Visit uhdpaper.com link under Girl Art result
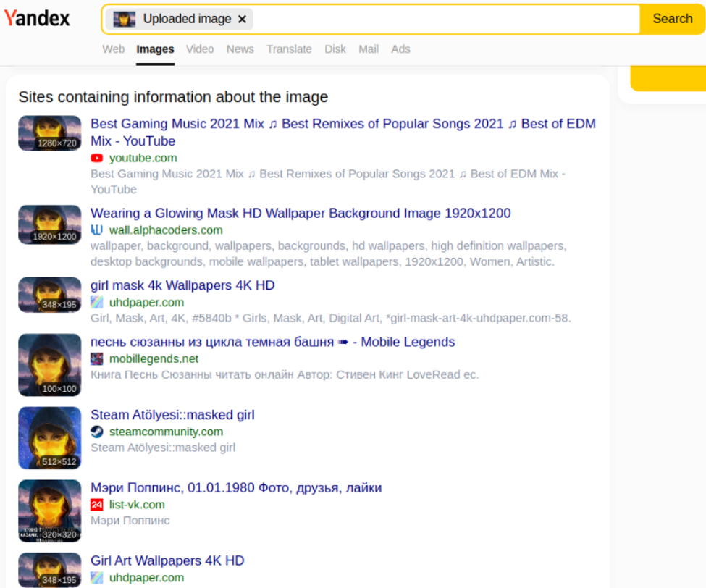 [x=147, y=578]
